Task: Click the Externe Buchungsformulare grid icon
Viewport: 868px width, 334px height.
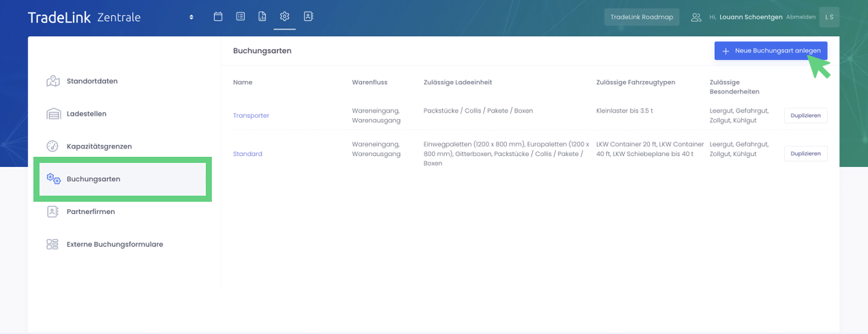Action: point(52,244)
